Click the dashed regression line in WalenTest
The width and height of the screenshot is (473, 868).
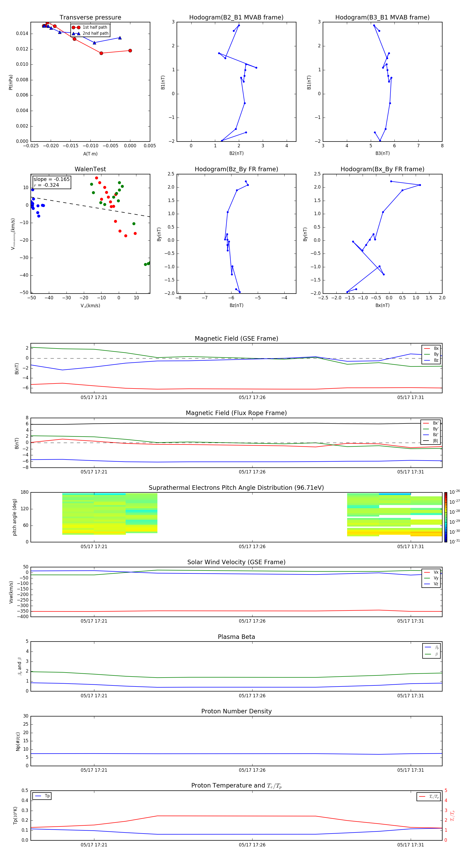coord(90,207)
